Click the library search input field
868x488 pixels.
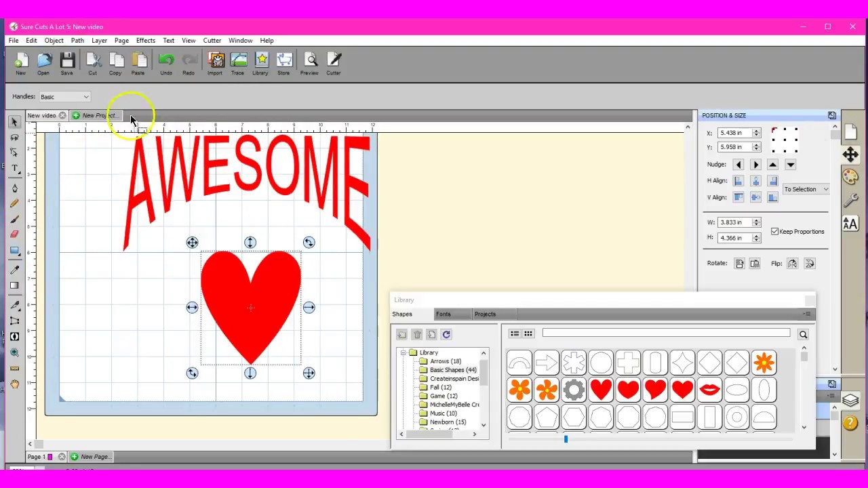[666, 333]
